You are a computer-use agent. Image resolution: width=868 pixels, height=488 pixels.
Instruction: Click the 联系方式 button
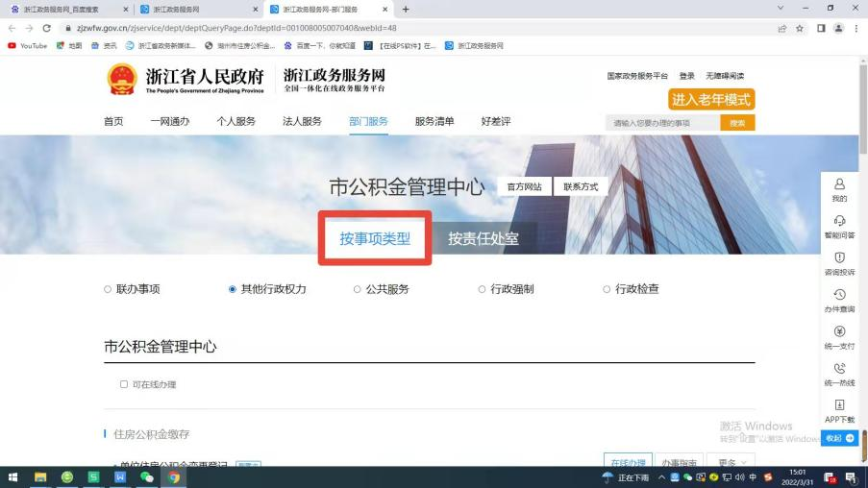(581, 187)
